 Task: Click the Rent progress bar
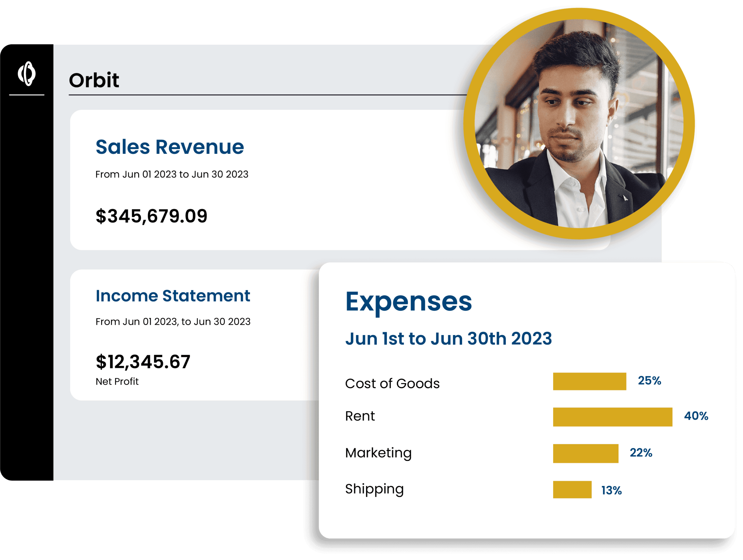613,417
